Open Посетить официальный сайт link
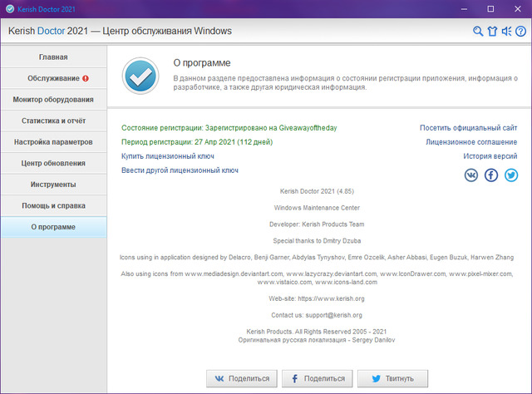Viewport: 532px width, 394px height. click(468, 128)
